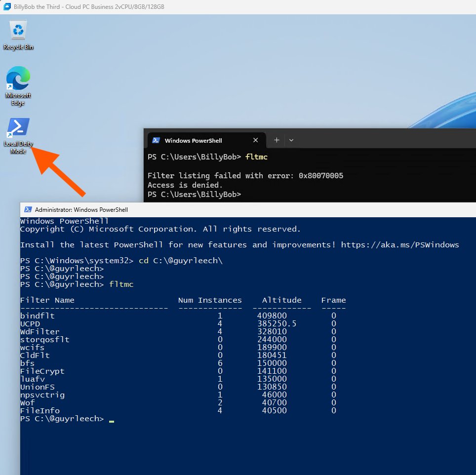Click the npsvctrig filter name
The width and height of the screenshot is (476, 475).
[42, 395]
